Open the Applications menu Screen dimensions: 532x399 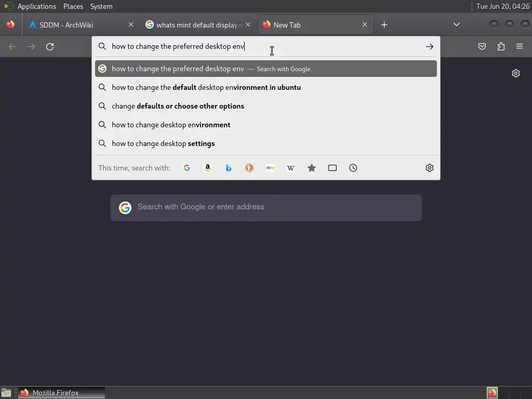click(37, 6)
